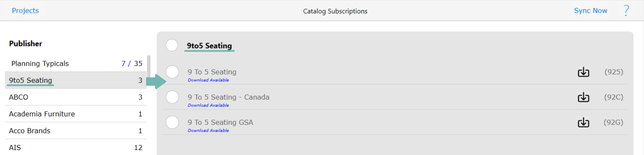Click the publisher list scrollbar
This screenshot has width=644, height=155.
(x=149, y=66)
